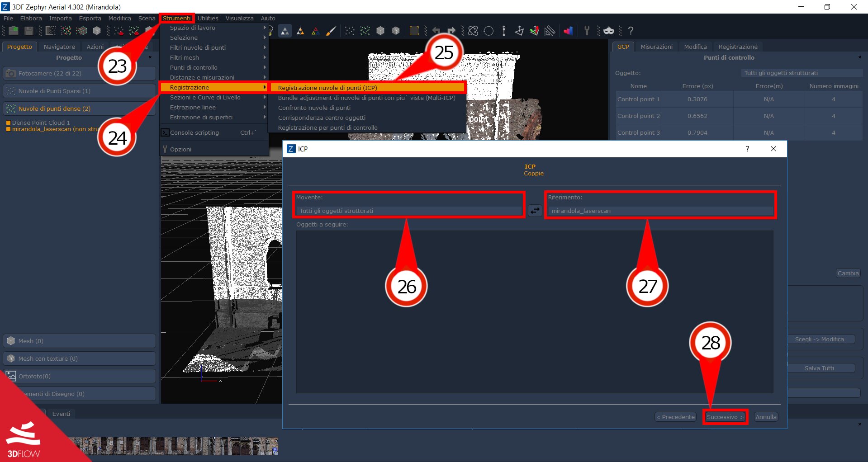The height and width of the screenshot is (462, 868).
Task: Open the ruler and set-square measurement icon
Action: pos(550,31)
